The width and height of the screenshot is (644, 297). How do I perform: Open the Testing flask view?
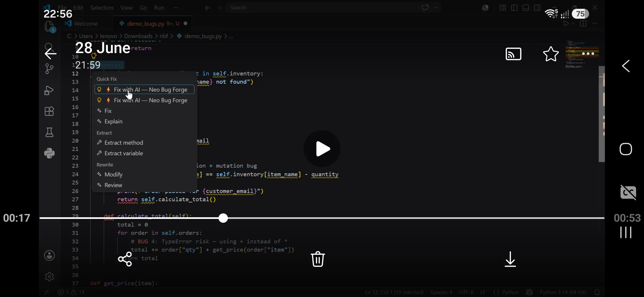point(49,133)
